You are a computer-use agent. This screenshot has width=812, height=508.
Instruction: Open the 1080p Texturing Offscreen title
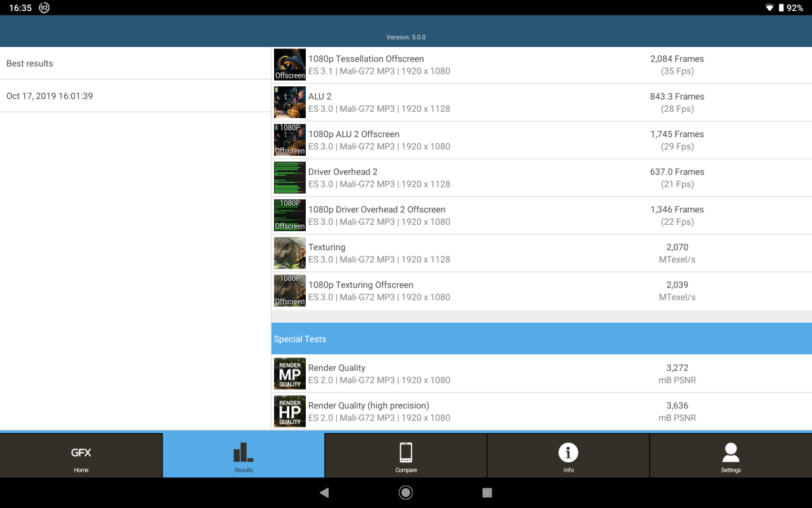pyautogui.click(x=361, y=284)
